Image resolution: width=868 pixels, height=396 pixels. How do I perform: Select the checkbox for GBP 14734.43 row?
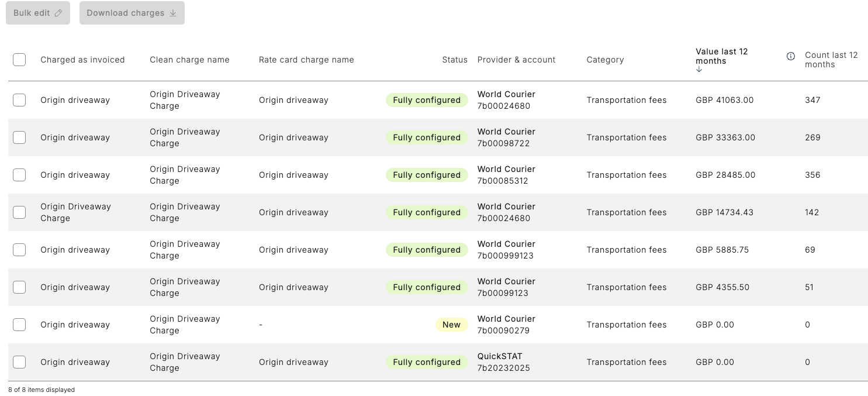[x=19, y=212]
